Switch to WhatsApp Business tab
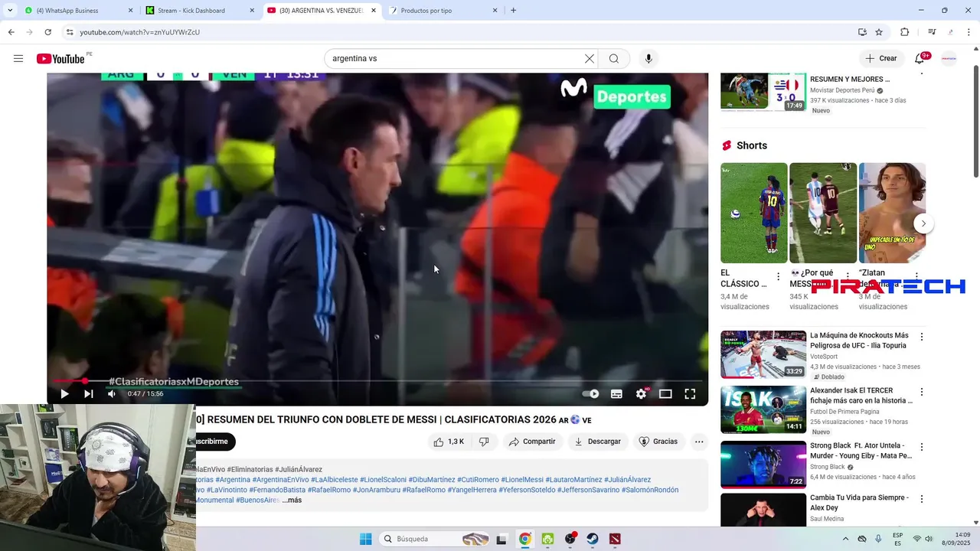This screenshot has width=980, height=551. click(x=77, y=11)
